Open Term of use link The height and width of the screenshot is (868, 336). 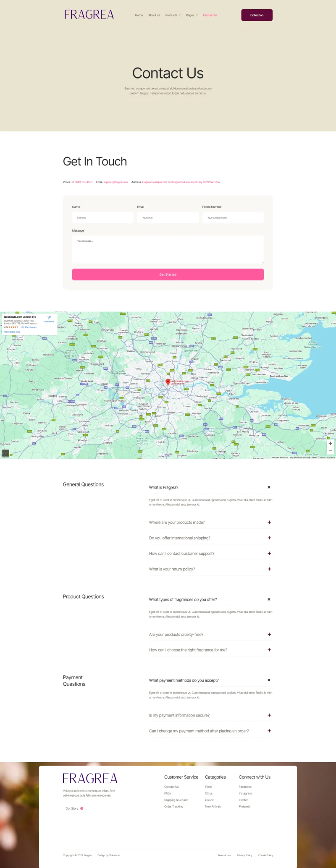coord(224,855)
